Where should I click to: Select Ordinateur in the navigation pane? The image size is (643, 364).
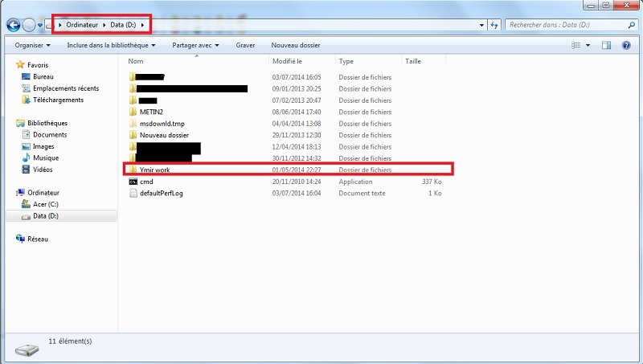click(43, 193)
